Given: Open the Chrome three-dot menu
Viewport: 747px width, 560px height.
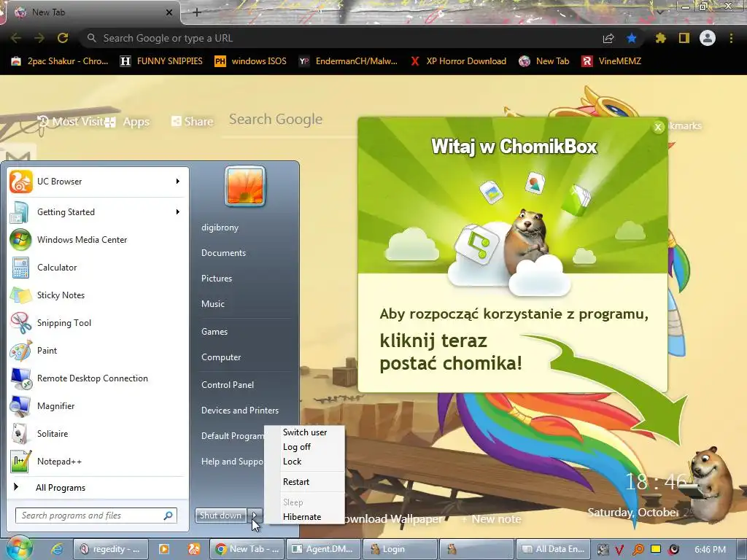Looking at the screenshot, I should [731, 38].
